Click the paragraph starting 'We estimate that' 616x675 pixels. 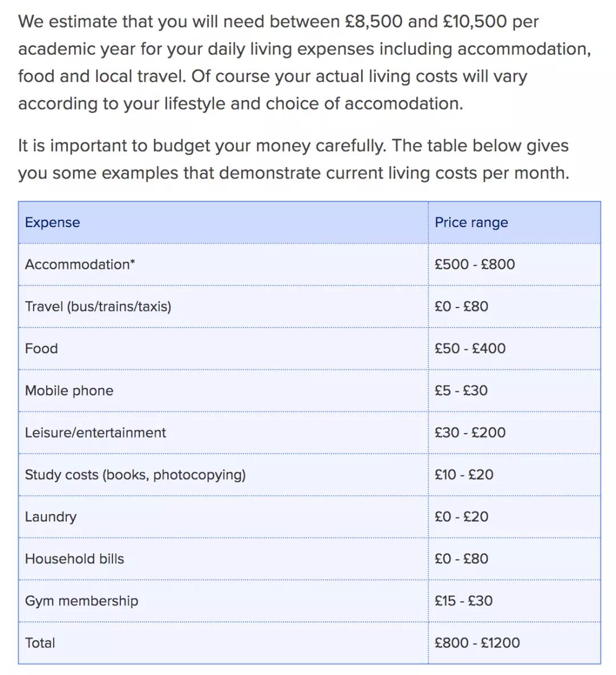point(304,63)
